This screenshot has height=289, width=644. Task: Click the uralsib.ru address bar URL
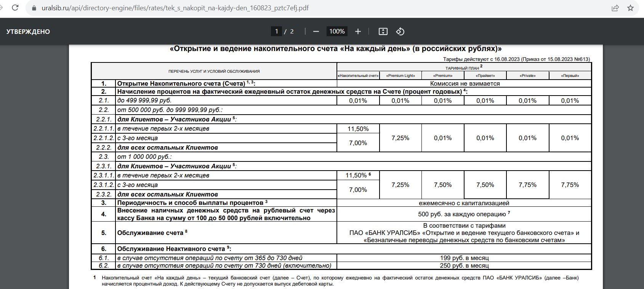tap(175, 8)
